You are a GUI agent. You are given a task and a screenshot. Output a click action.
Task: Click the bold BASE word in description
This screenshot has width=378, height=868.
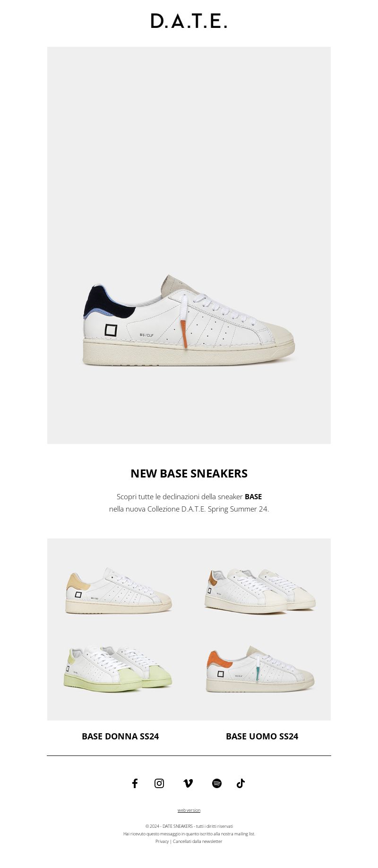click(253, 497)
